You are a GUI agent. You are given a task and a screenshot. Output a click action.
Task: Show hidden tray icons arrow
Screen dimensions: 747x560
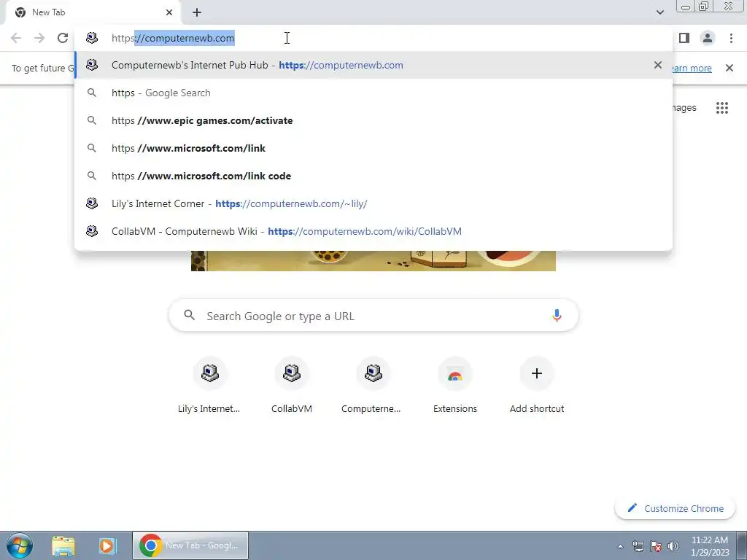pos(620,546)
